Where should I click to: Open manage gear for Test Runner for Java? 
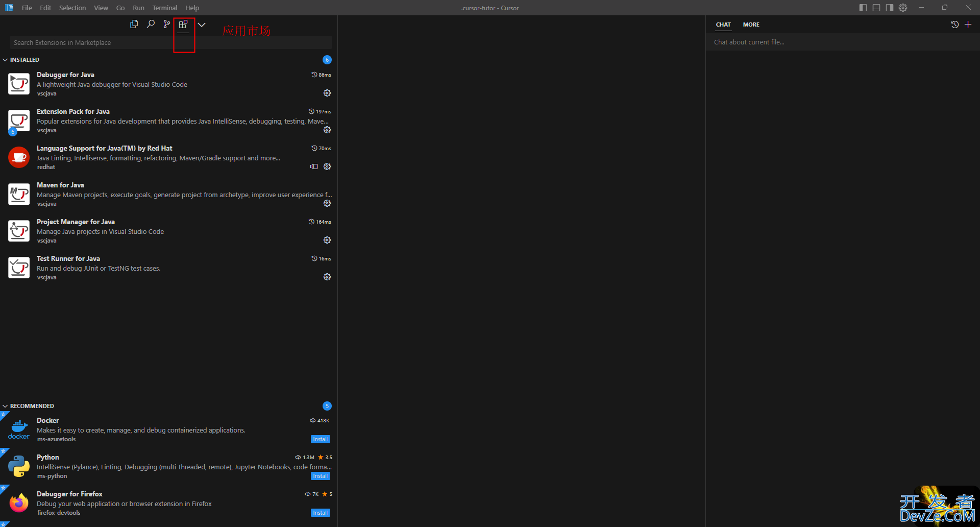point(327,277)
